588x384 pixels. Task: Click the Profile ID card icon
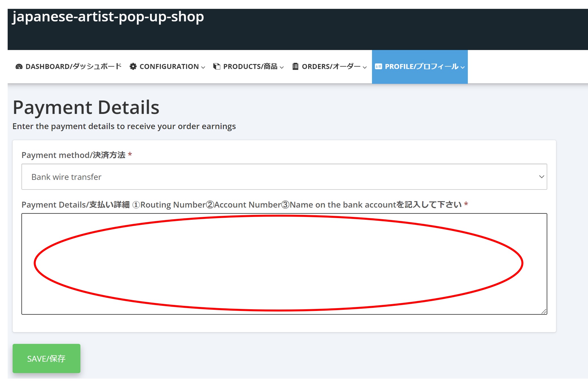coord(378,67)
